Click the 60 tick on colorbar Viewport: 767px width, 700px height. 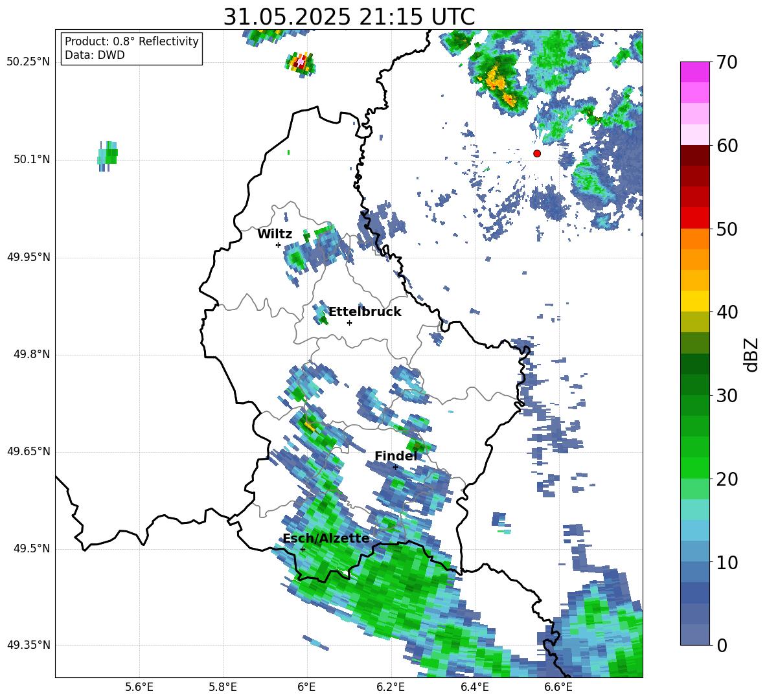(727, 146)
